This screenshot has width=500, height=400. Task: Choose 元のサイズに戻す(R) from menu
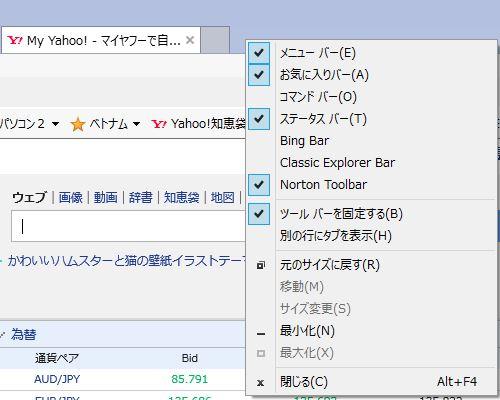coord(371,265)
